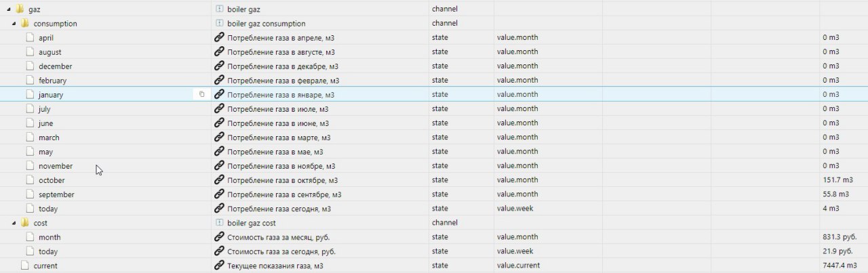
Task: Click the june state file icon
Action: tap(30, 123)
